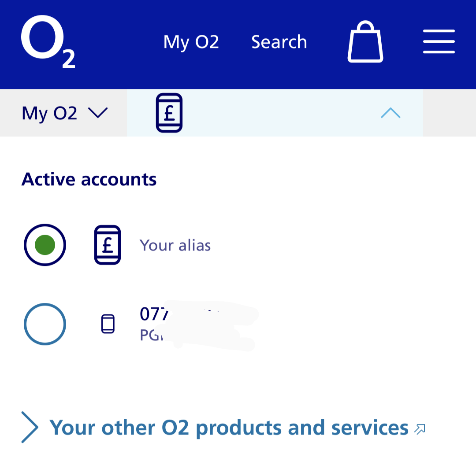Viewport: 476px width, 461px height.
Task: Expand Your other O2 products chevron
Action: click(x=29, y=426)
